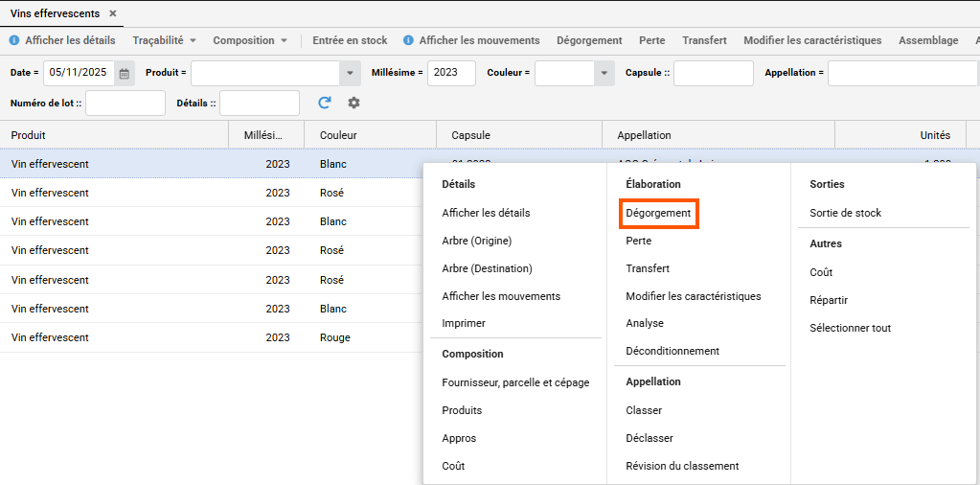The width and height of the screenshot is (980, 485).
Task: Expand the Composition toolbar dropdown
Action: tap(284, 41)
